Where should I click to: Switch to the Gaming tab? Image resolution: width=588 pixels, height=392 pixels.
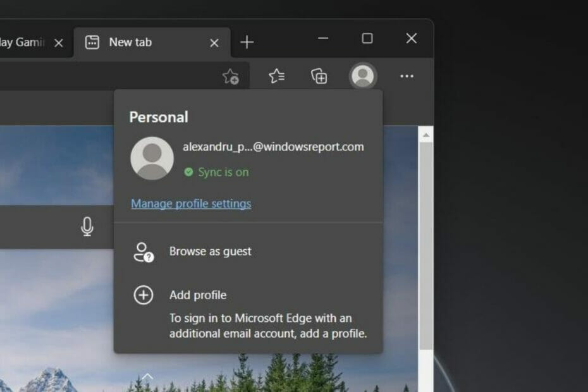point(35,42)
